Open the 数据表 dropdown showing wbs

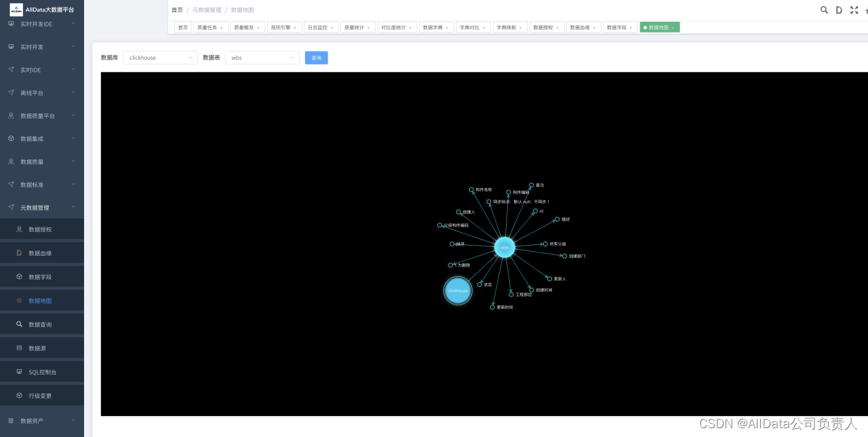pyautogui.click(x=262, y=58)
